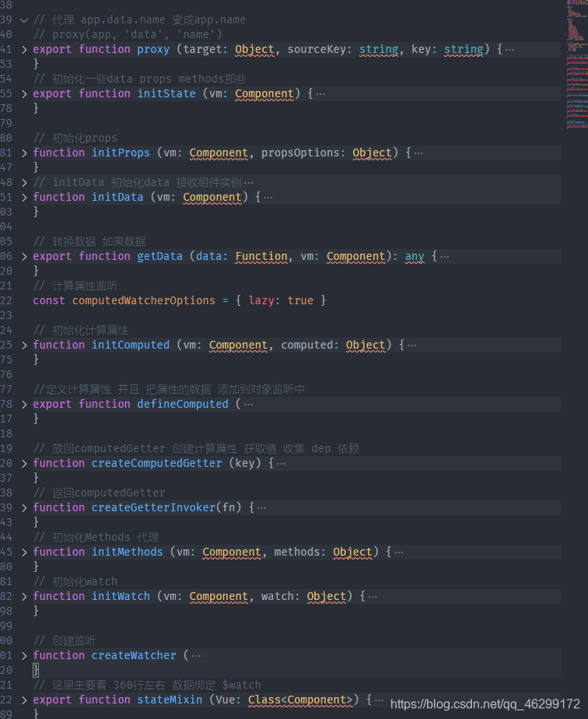Click the ellipsis after the defineComputed parenthesis
The width and height of the screenshot is (588, 719).
tap(248, 404)
